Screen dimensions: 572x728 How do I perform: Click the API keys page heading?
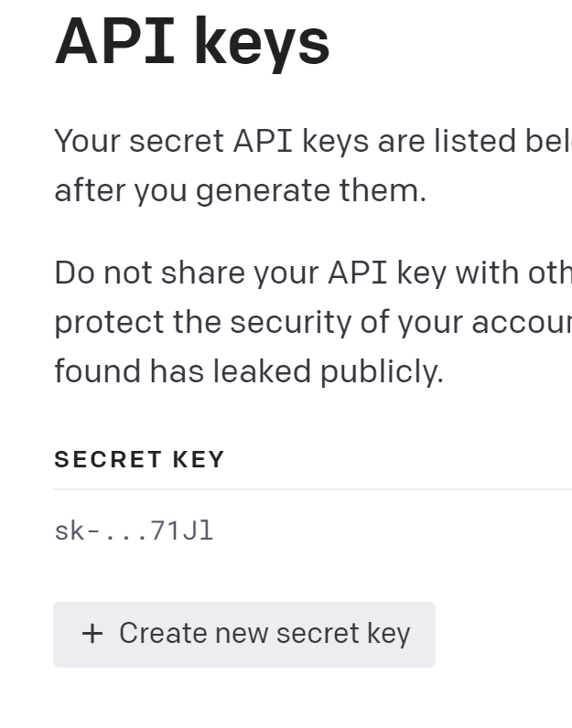coord(192,41)
